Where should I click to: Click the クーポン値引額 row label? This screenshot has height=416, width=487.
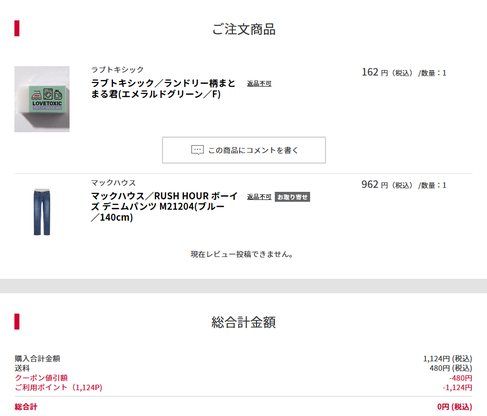pyautogui.click(x=41, y=378)
